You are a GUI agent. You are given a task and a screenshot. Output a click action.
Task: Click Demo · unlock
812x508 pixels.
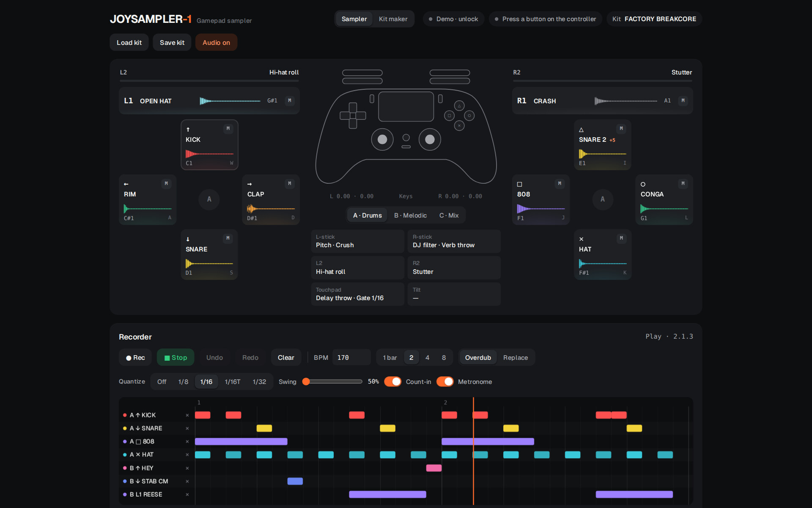pos(453,19)
